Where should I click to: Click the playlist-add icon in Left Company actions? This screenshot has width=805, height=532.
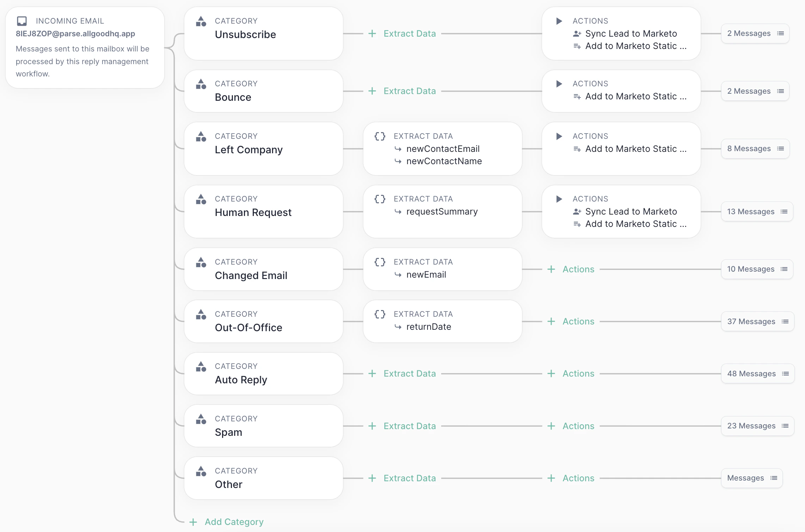[577, 149]
